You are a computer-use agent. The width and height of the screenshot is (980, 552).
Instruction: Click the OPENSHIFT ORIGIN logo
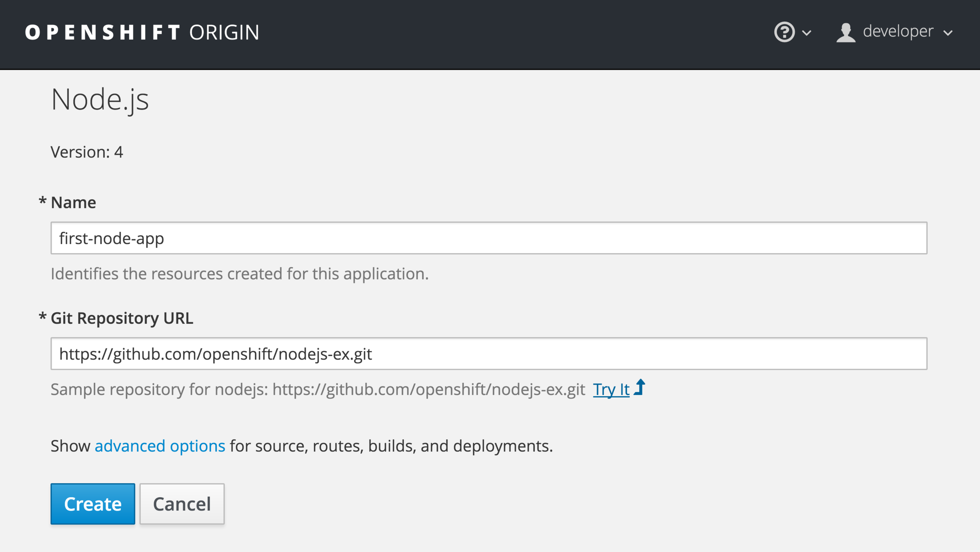[x=142, y=32]
